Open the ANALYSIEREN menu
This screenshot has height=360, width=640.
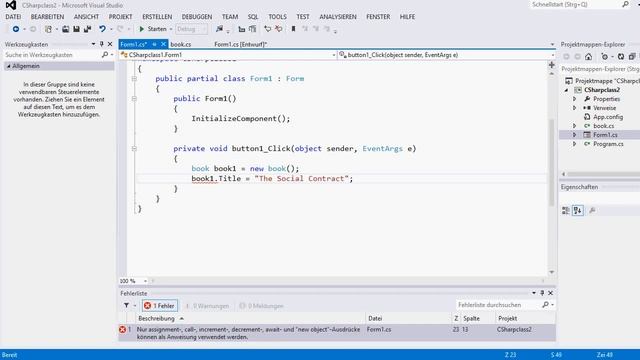pos(338,17)
